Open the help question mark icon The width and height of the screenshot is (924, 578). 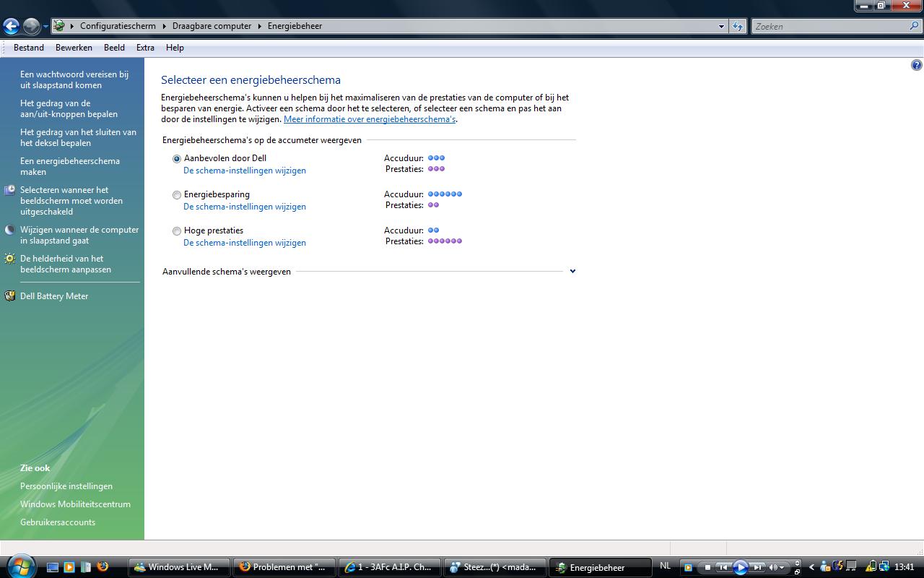(916, 65)
